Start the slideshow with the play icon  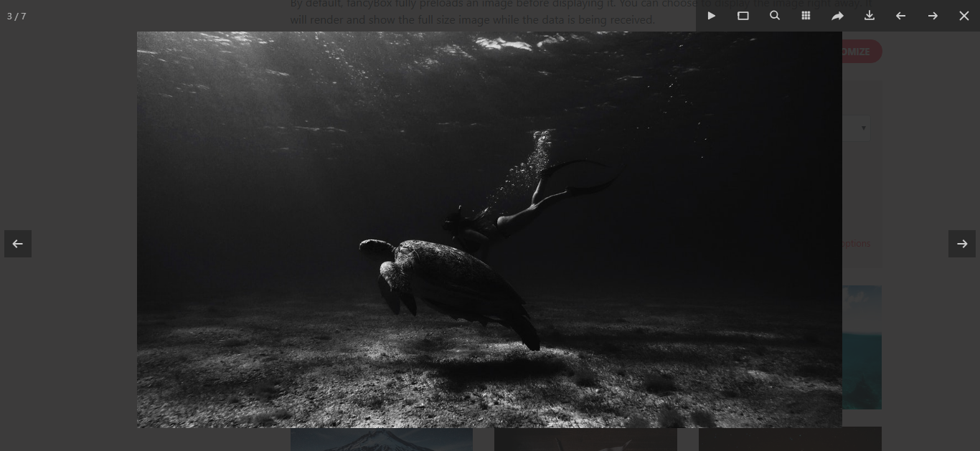(711, 16)
